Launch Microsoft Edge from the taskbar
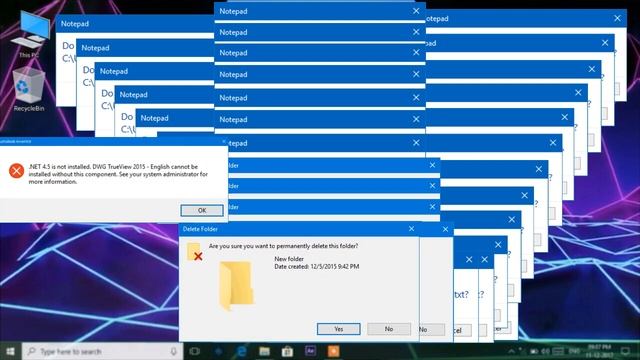Image resolution: width=640 pixels, height=360 pixels. [x=242, y=351]
